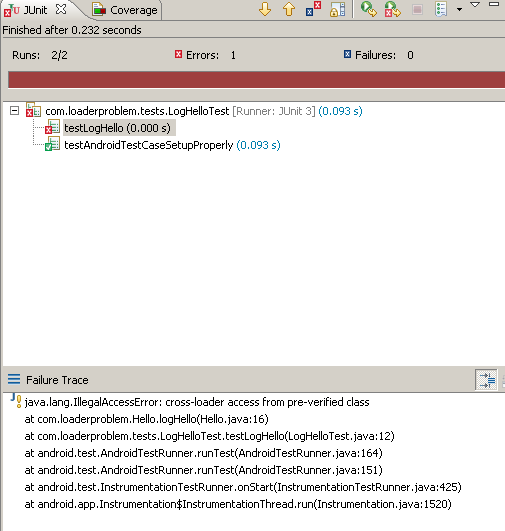Viewport: 505px width, 531px height.
Task: Close the JUnit tab
Action: point(61,9)
